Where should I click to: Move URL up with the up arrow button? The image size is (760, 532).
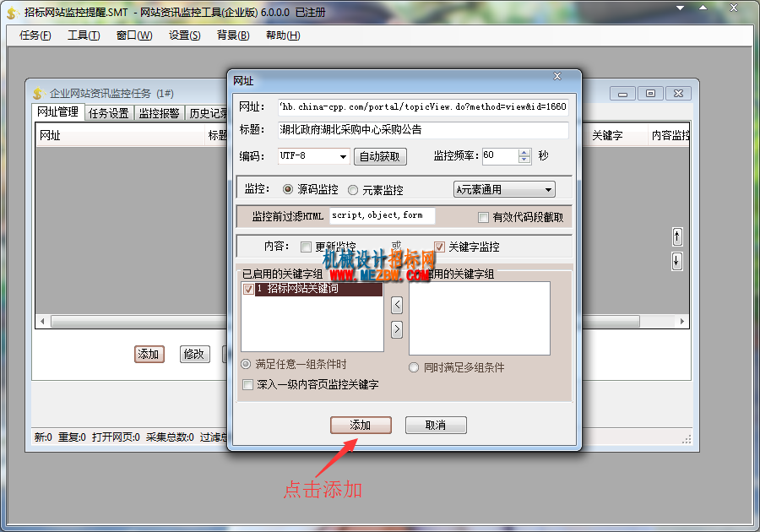[677, 237]
